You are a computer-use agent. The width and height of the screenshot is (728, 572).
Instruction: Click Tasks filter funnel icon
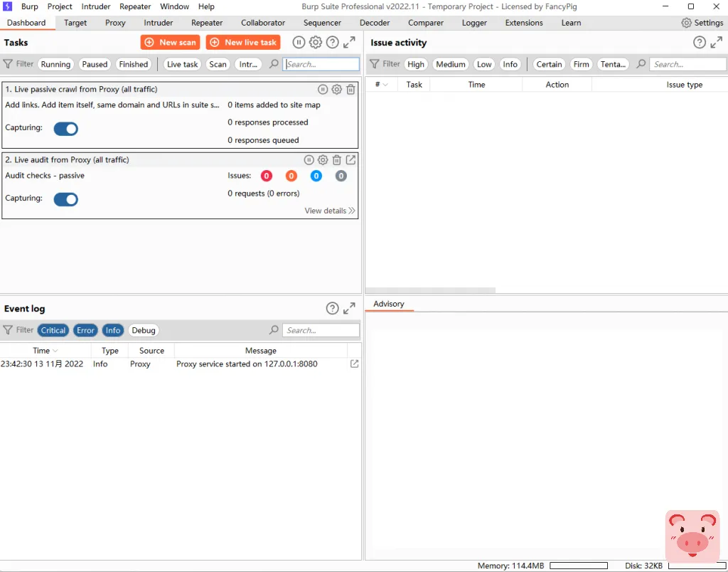[x=8, y=64]
